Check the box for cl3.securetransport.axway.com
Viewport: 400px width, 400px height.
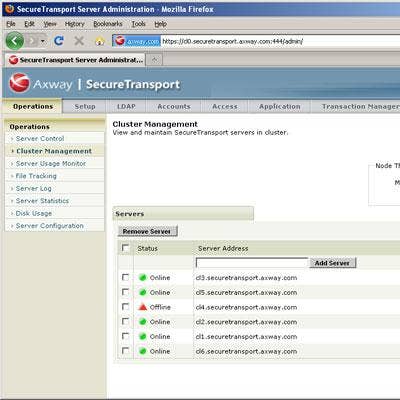click(x=125, y=277)
